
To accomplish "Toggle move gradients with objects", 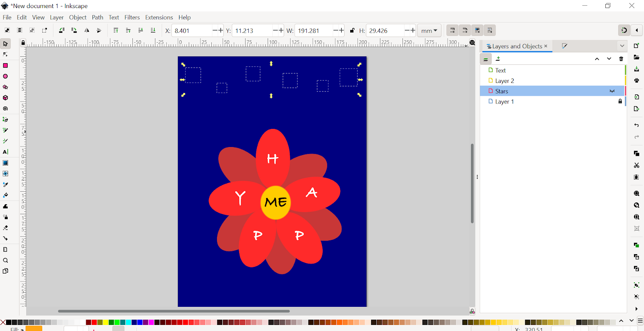I will tap(477, 30).
